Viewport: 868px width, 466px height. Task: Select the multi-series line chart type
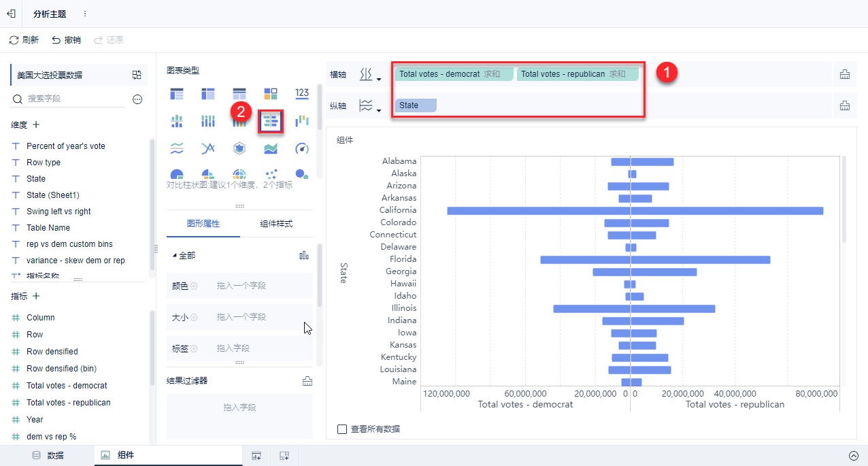pyautogui.click(x=208, y=148)
